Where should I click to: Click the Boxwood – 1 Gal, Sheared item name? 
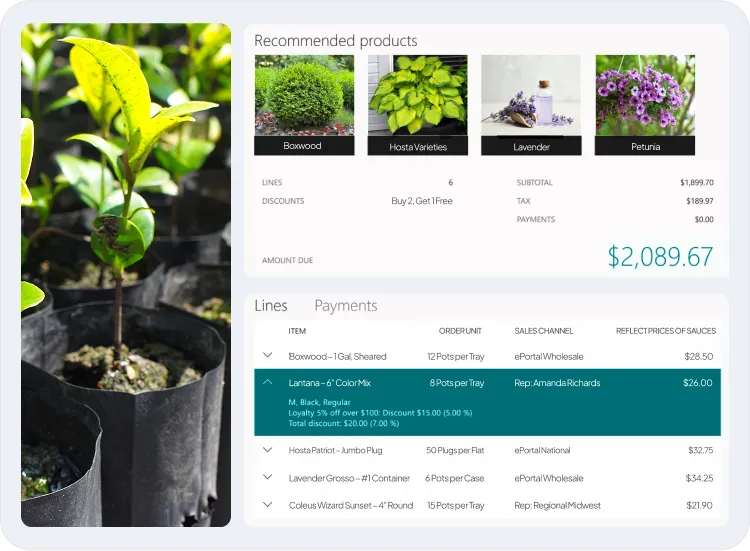(x=337, y=356)
